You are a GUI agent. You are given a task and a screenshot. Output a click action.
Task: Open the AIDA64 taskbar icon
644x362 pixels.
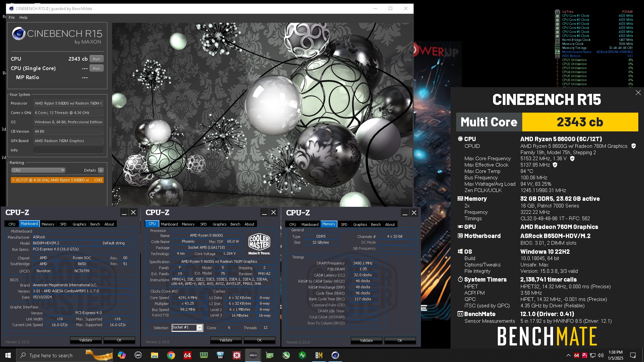pyautogui.click(x=187, y=355)
